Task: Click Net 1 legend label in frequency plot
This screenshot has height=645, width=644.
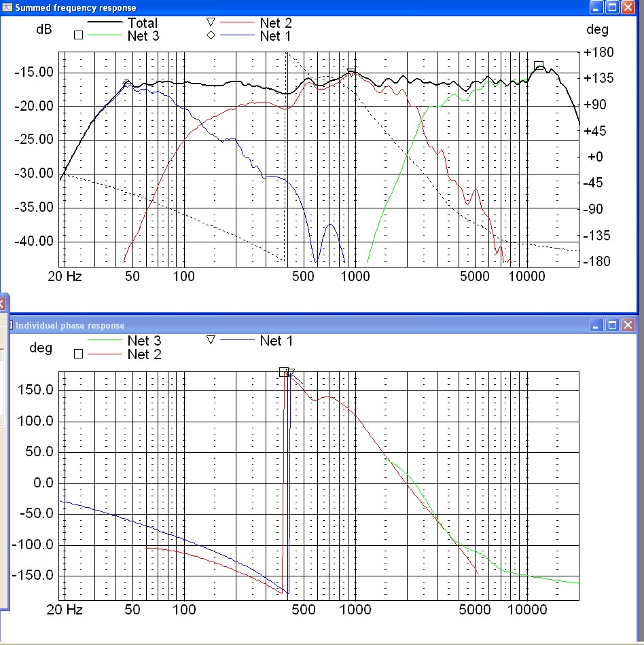Action: tap(275, 36)
